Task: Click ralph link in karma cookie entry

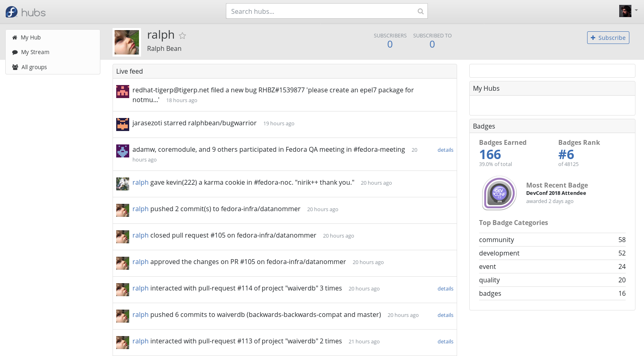Action: click(141, 183)
